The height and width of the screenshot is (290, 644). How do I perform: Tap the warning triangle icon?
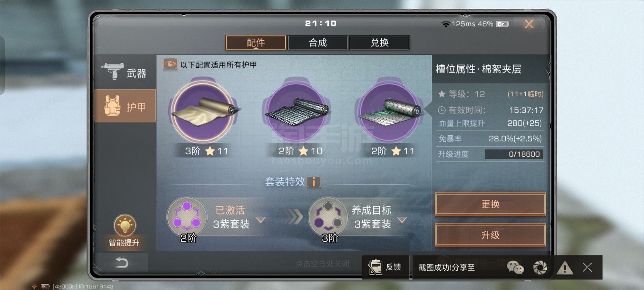coord(565,267)
